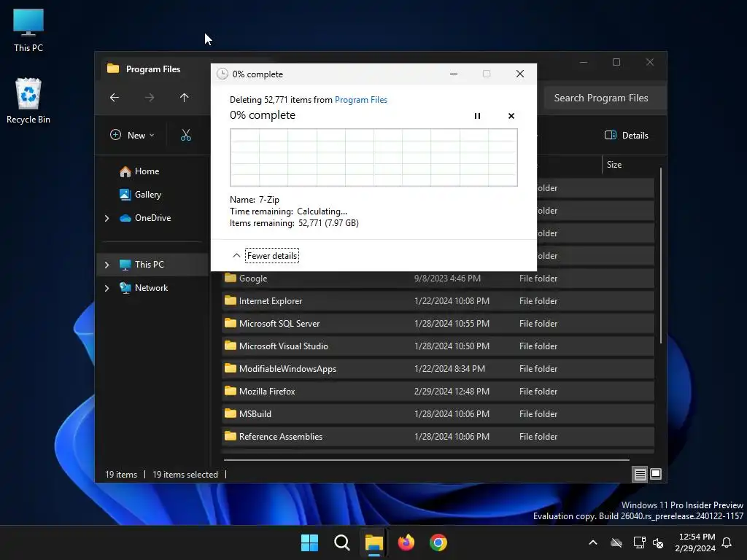Sort by the Size column header

point(614,165)
